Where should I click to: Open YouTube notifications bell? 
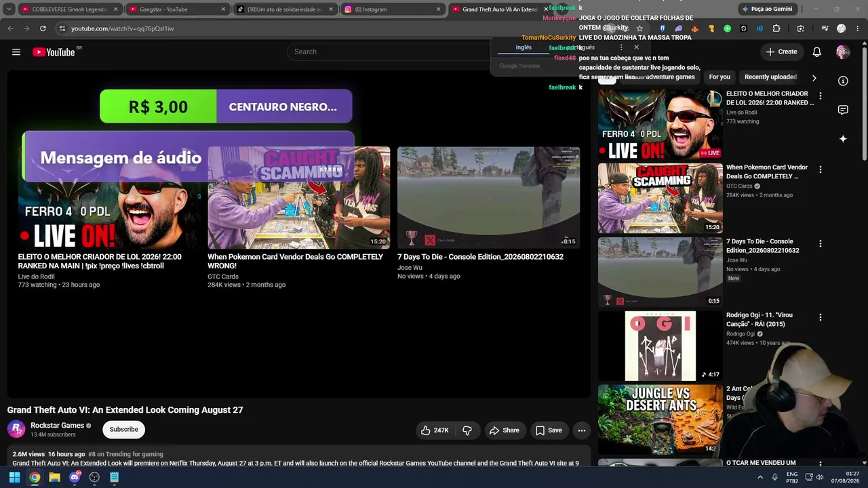817,52
